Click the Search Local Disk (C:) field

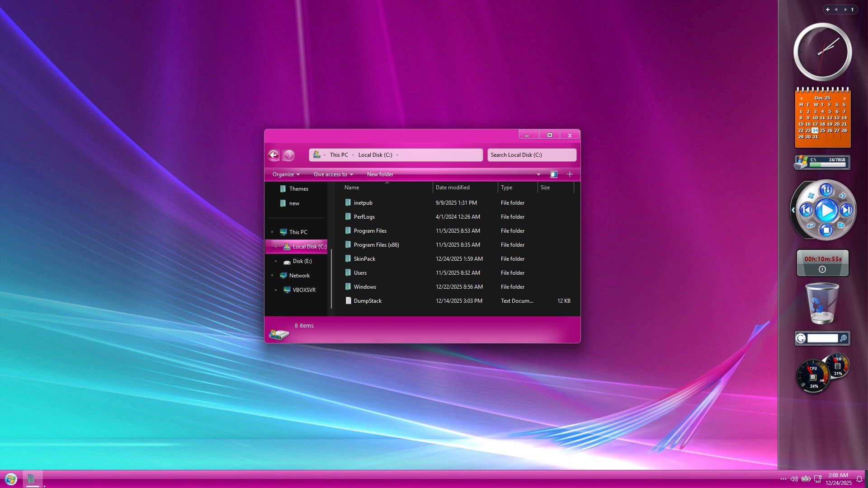531,155
